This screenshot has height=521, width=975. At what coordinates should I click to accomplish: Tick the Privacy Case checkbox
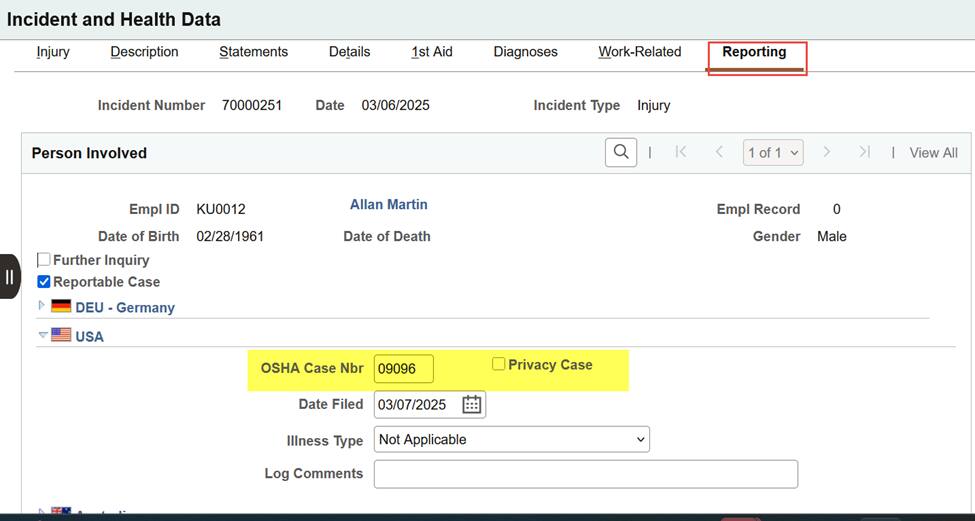click(498, 365)
